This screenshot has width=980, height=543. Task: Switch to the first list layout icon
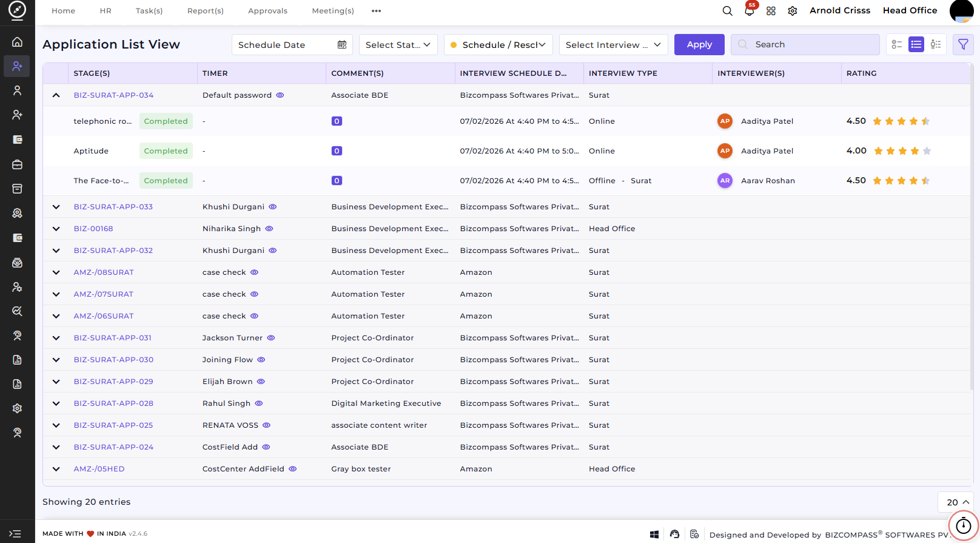pyautogui.click(x=897, y=44)
